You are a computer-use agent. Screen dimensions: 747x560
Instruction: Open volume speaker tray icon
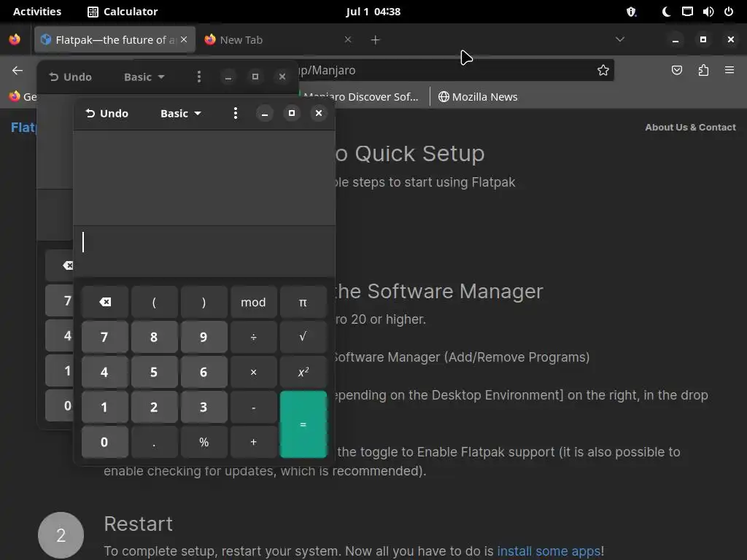tap(708, 12)
